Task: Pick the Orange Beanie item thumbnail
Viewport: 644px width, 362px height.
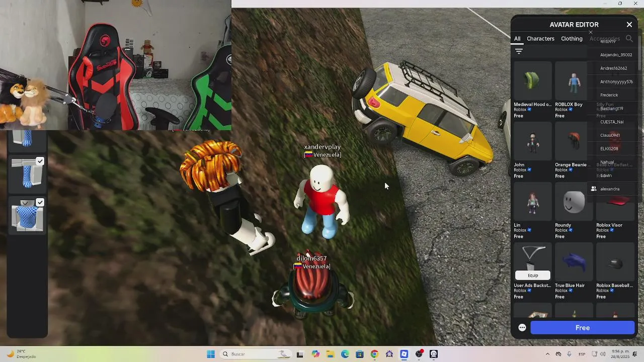Action: pos(574,142)
